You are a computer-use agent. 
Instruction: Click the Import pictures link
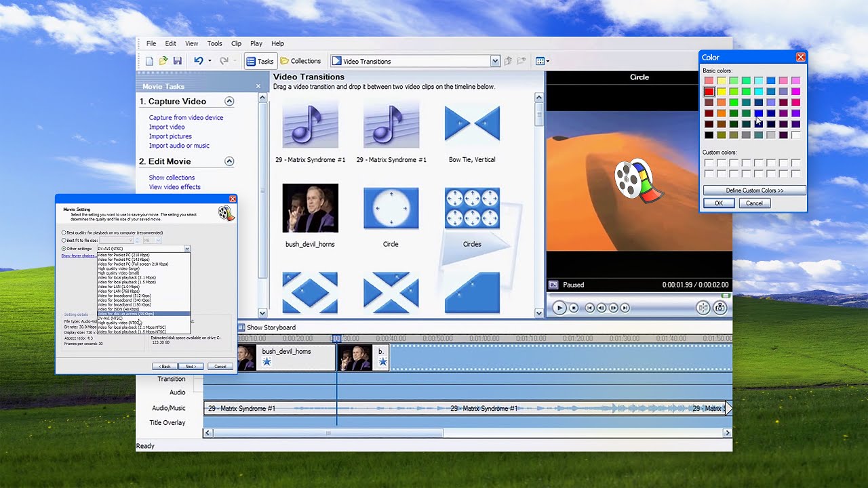(170, 136)
